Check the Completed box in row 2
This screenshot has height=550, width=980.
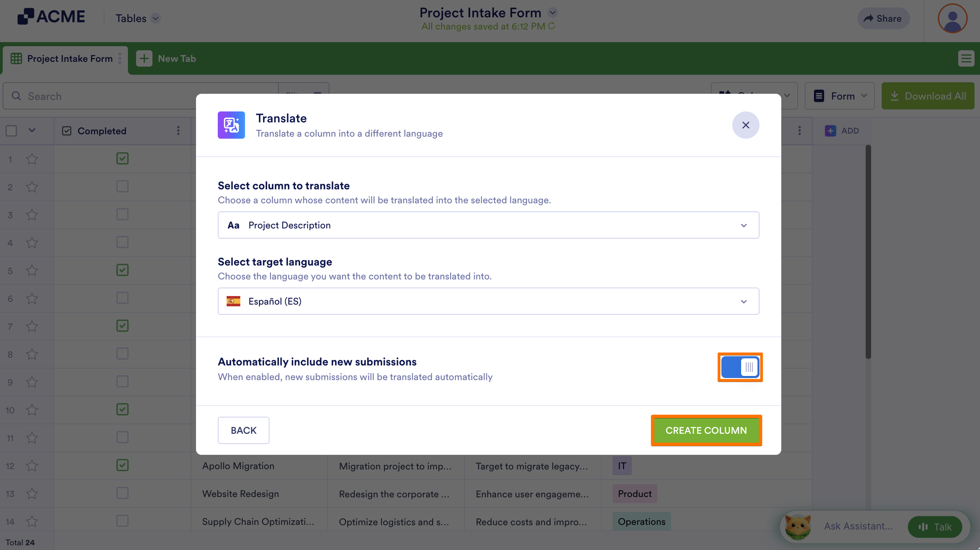click(x=122, y=187)
